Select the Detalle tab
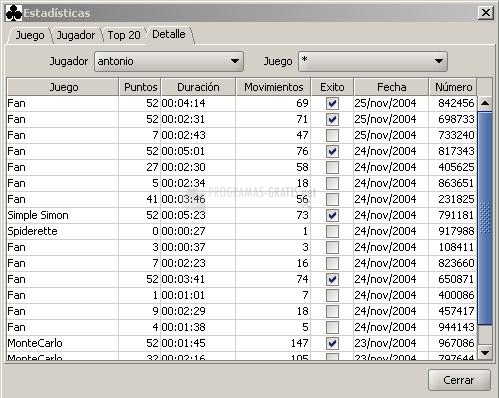The width and height of the screenshot is (499, 398). (169, 34)
